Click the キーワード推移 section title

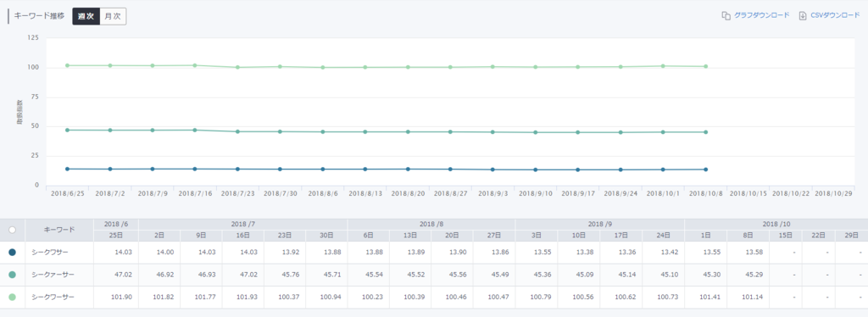pyautogui.click(x=39, y=16)
